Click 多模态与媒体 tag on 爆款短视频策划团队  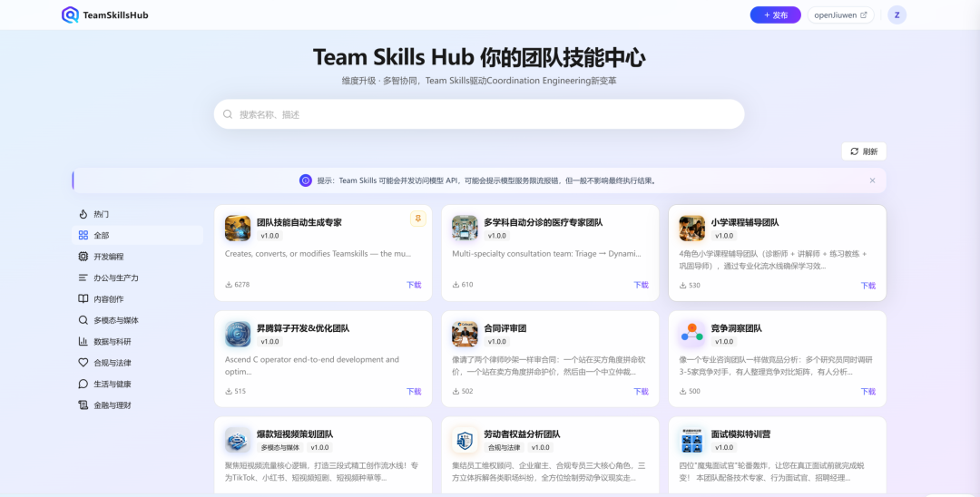tap(280, 448)
